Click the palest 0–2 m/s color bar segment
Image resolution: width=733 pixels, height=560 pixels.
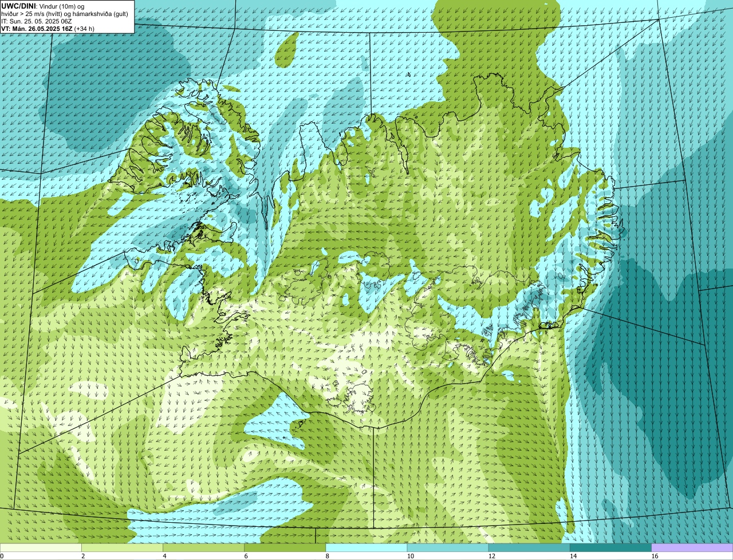pyautogui.click(x=41, y=547)
